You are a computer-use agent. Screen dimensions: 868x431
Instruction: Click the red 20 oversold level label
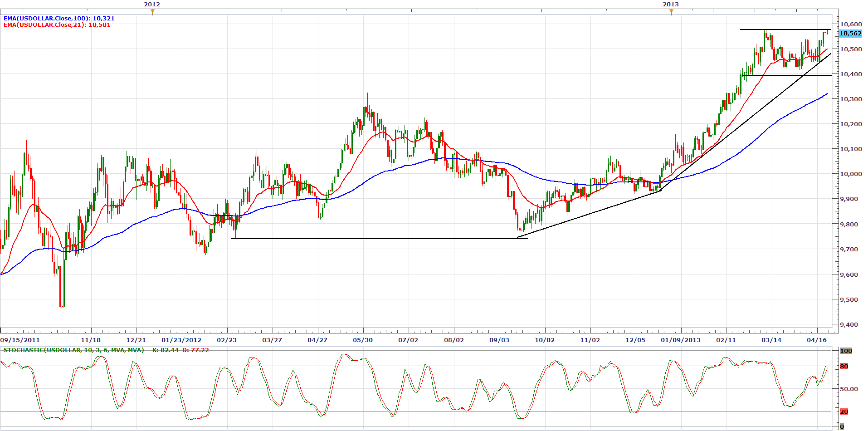pos(844,412)
